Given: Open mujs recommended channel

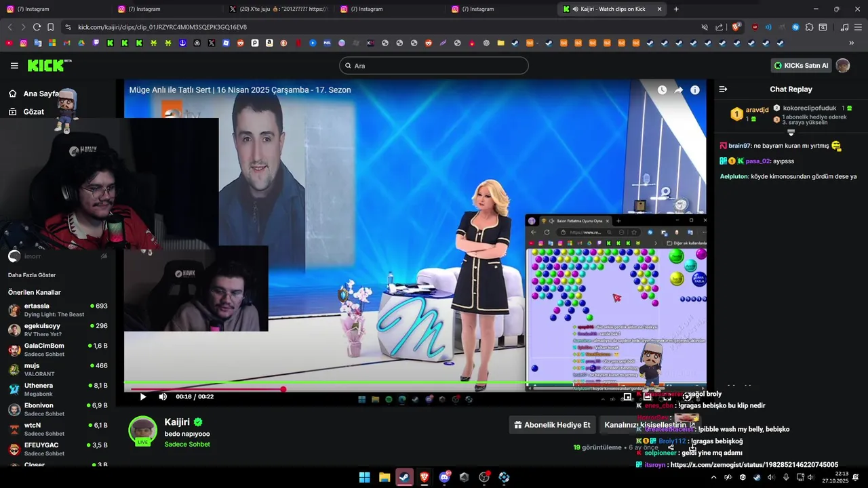Looking at the screenshot, I should (58, 369).
